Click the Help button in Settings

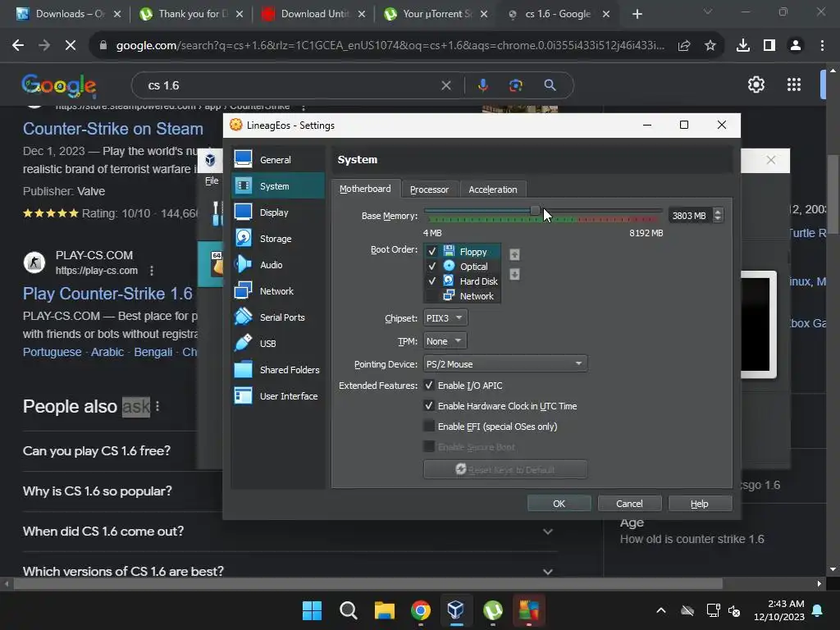pyautogui.click(x=700, y=504)
